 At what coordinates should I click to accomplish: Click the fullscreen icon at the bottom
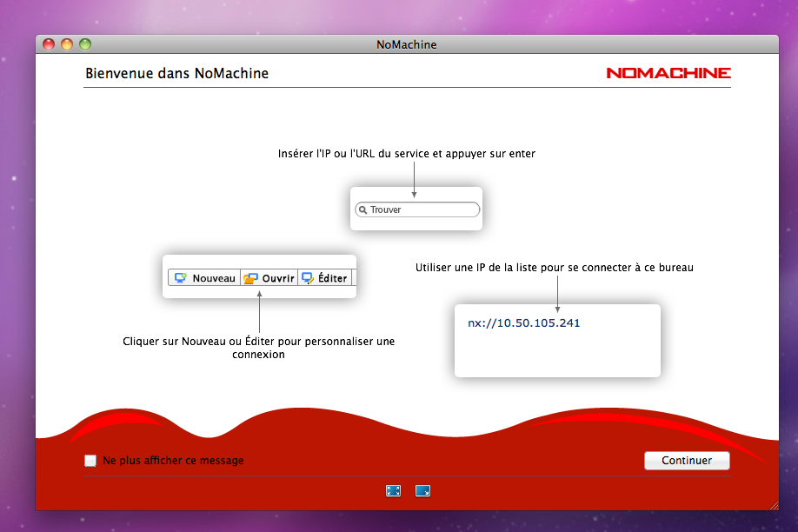(394, 491)
